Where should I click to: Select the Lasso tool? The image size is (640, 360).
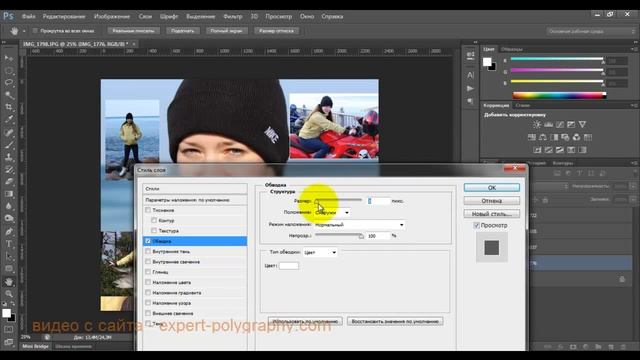click(9, 83)
